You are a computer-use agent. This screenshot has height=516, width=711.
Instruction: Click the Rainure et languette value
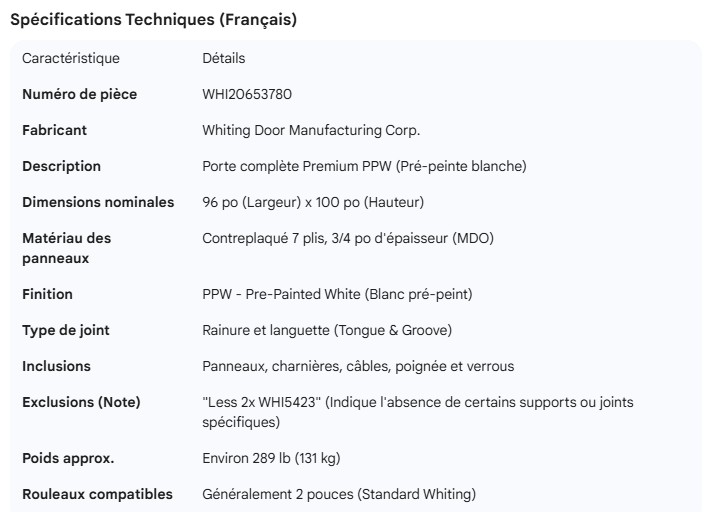[341, 330]
